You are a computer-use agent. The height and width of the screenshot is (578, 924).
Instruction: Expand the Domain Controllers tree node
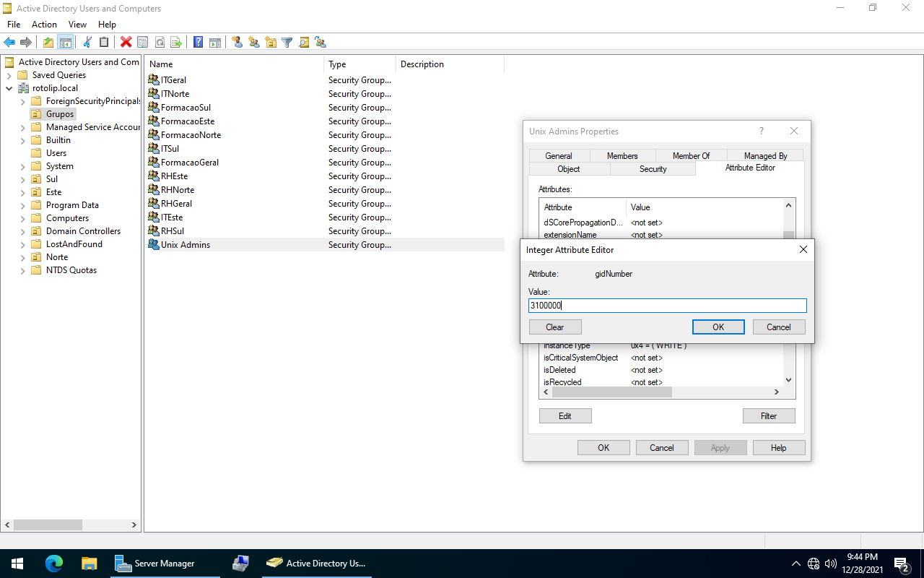[23, 231]
